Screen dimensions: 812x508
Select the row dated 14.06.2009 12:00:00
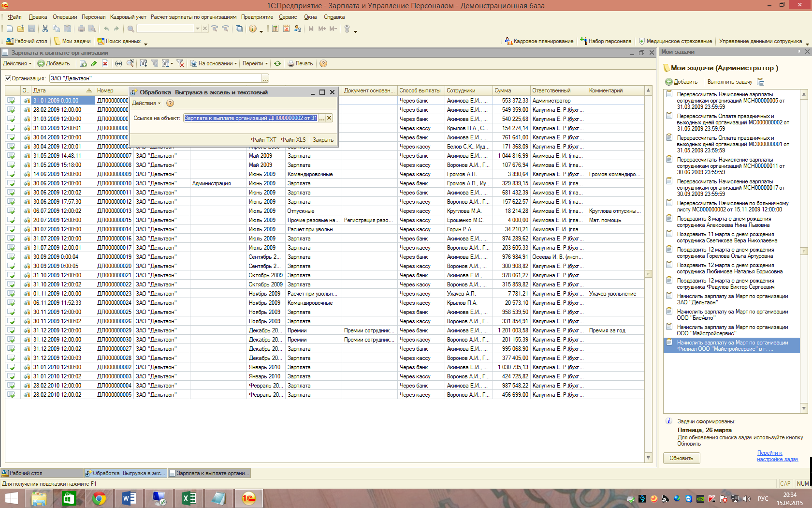tap(324, 174)
